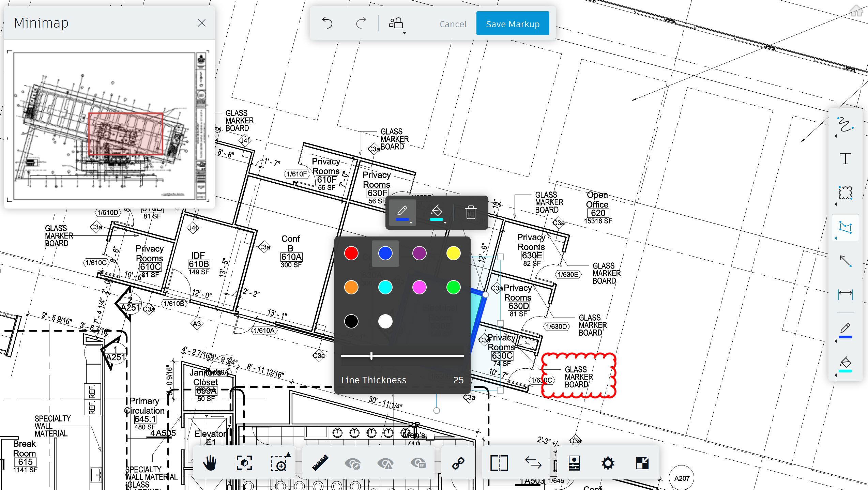Click the minimap sheet thumbnail
The height and width of the screenshot is (490, 868).
click(x=108, y=126)
